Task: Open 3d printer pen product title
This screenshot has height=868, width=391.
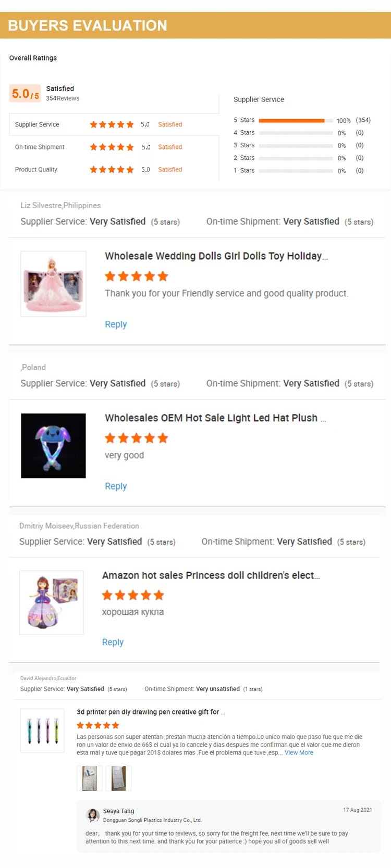Action: tap(151, 712)
